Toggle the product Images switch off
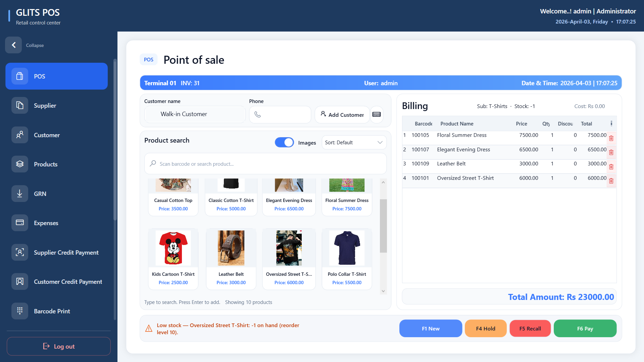 click(284, 143)
